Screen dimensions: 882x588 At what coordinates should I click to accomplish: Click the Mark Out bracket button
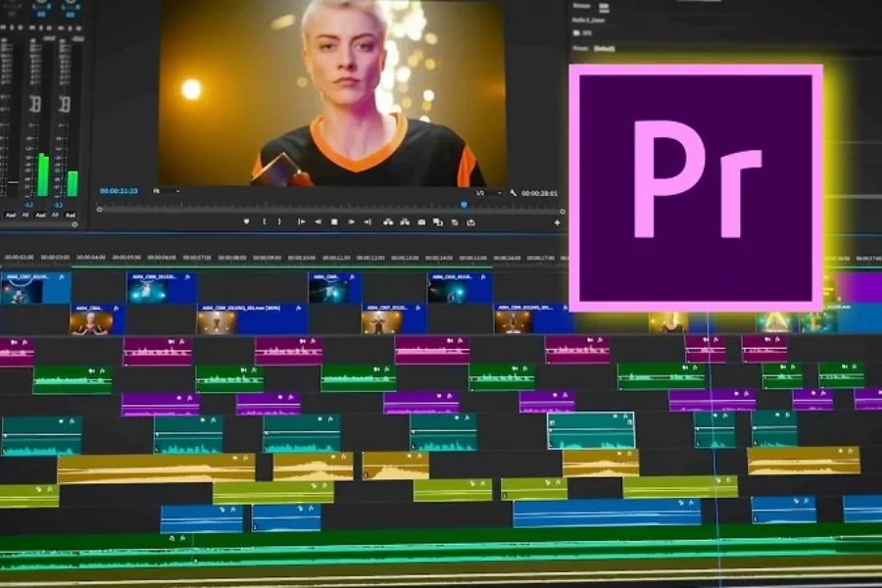[x=279, y=222]
